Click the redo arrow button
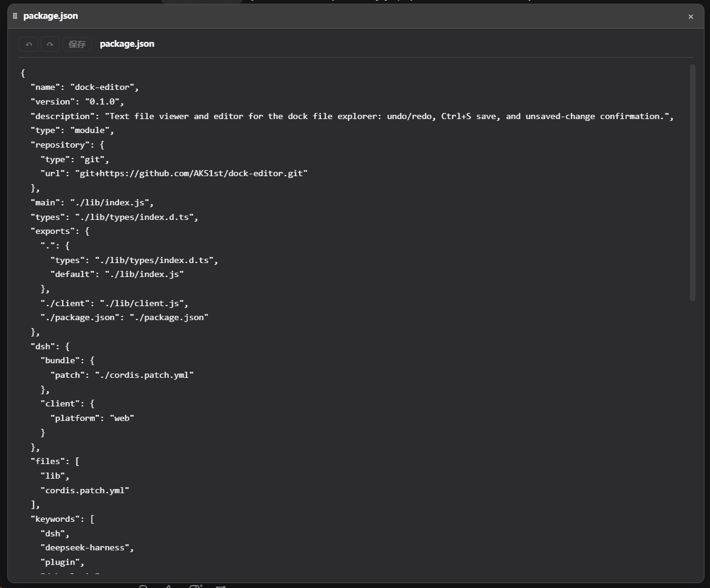710x588 pixels. (x=50, y=44)
